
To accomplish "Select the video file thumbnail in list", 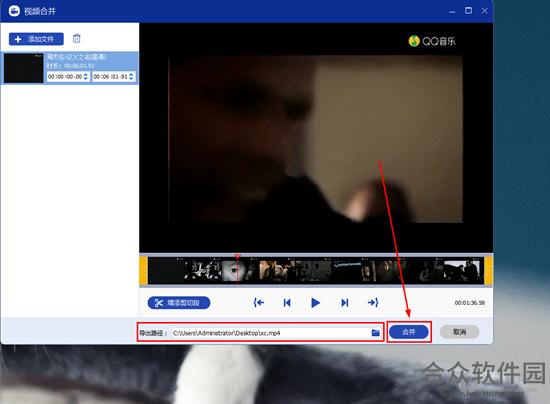I will (24, 68).
